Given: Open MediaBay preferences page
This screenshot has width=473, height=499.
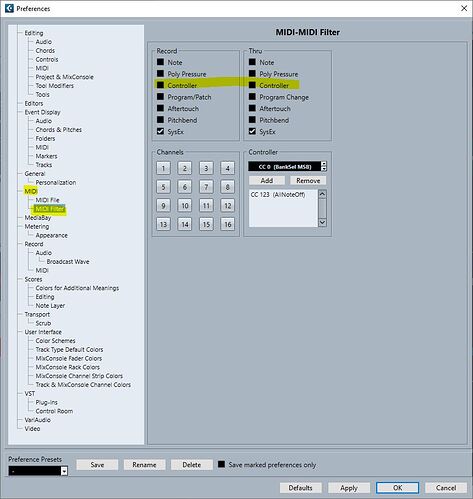Looking at the screenshot, I should tap(38, 218).
